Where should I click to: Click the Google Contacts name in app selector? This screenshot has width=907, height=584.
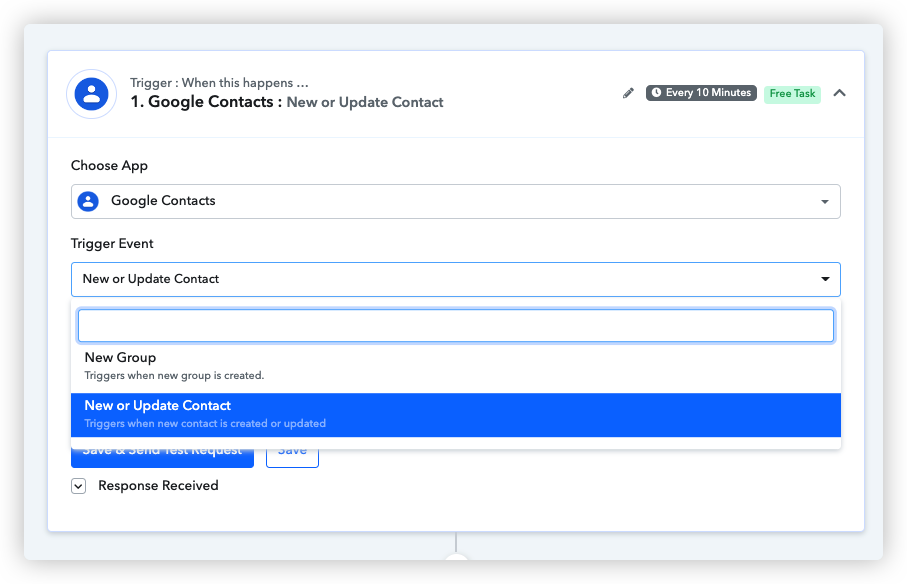point(163,201)
